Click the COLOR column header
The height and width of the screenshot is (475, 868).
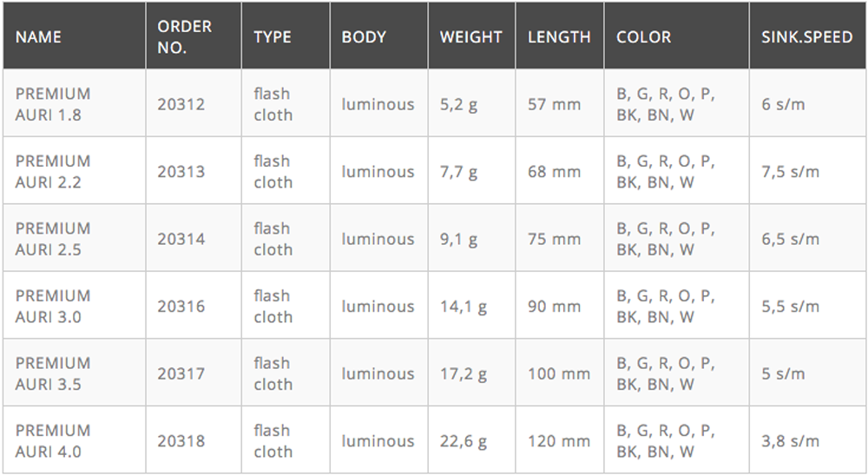(x=643, y=37)
